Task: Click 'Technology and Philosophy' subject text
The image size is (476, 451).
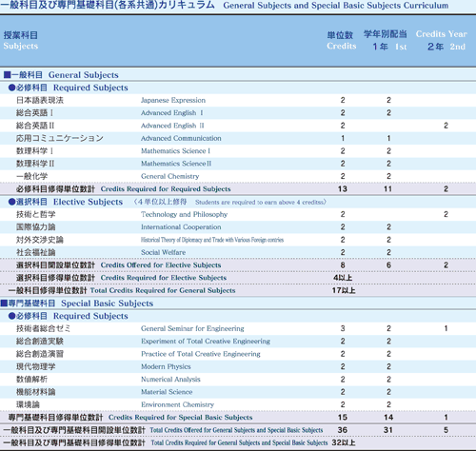Action: (185, 214)
